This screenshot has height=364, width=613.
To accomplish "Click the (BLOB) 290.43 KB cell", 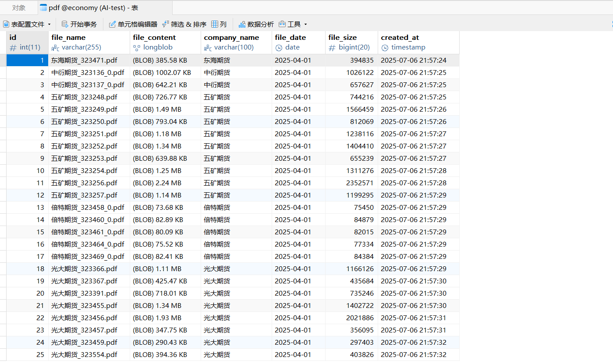I will pos(165,343).
